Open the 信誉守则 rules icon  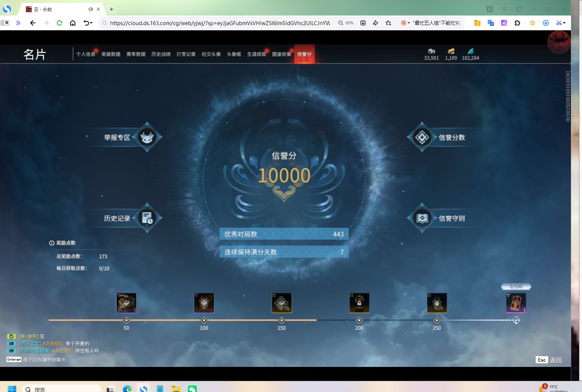coord(422,218)
